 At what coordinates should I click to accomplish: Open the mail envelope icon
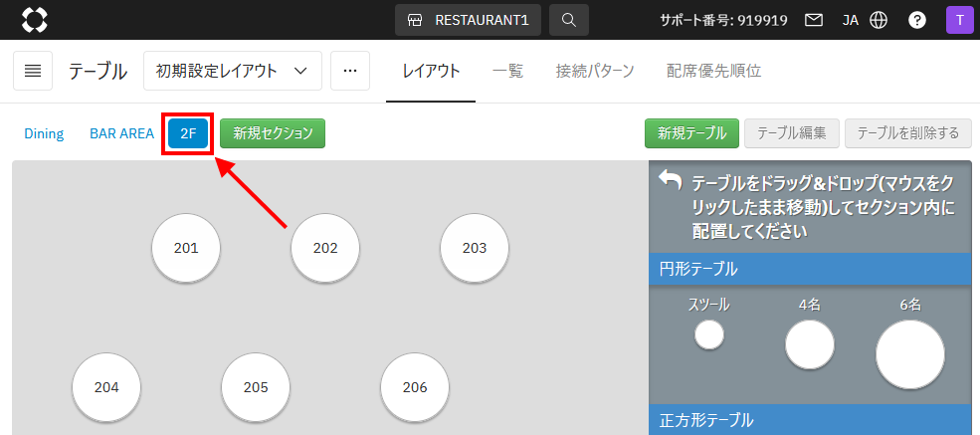(x=814, y=20)
